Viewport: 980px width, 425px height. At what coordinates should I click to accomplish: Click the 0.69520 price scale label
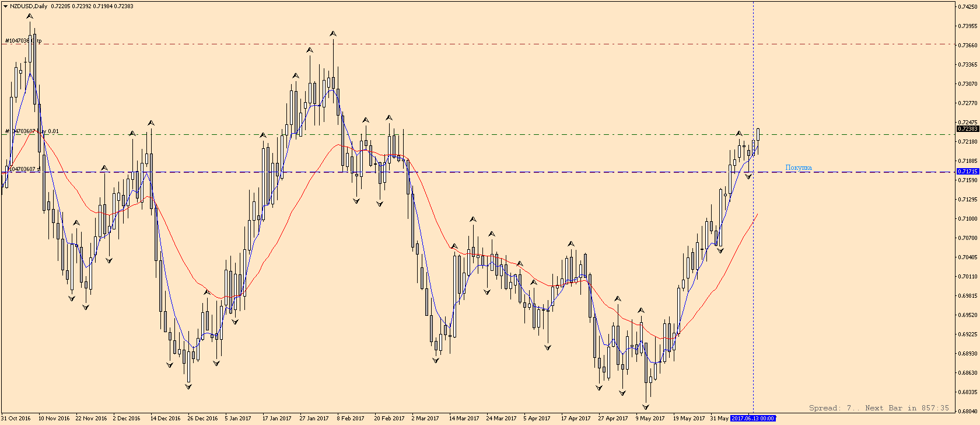[x=968, y=315]
